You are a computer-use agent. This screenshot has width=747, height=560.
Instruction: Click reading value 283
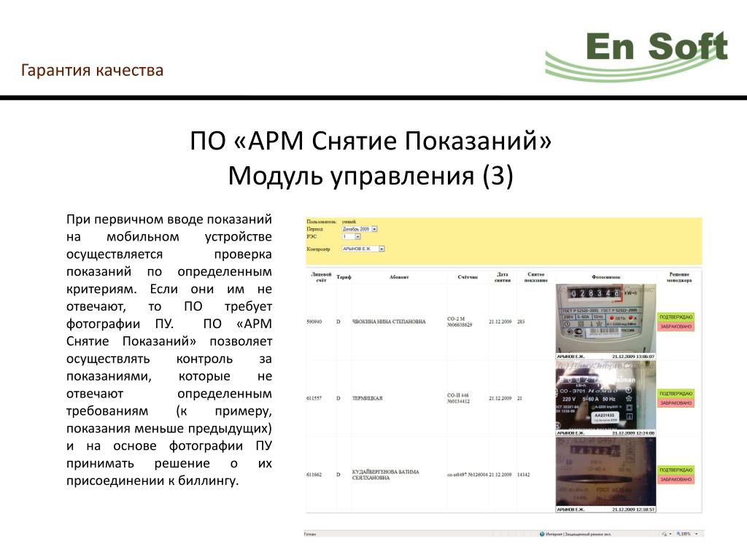(521, 322)
